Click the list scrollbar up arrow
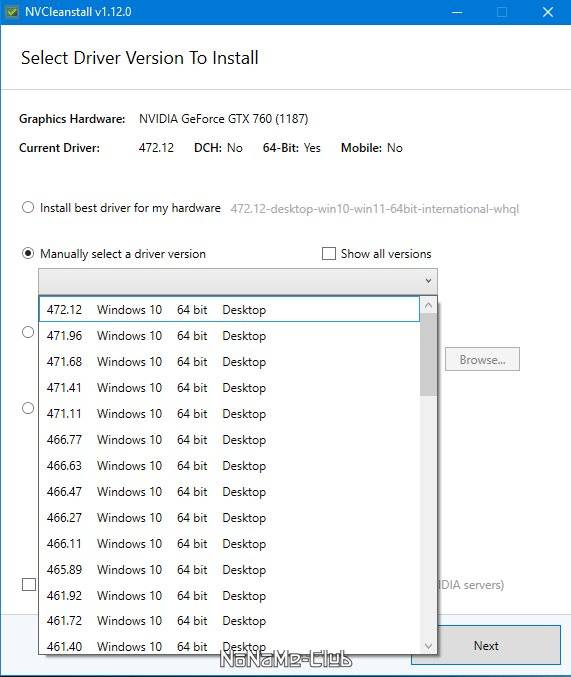This screenshot has width=571, height=677. click(428, 305)
